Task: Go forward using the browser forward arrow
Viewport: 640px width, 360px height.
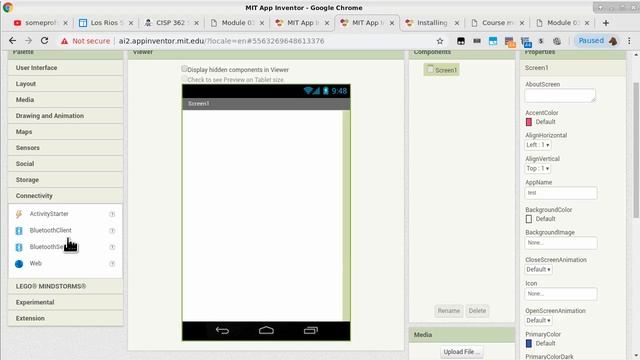Action: (x=28, y=40)
